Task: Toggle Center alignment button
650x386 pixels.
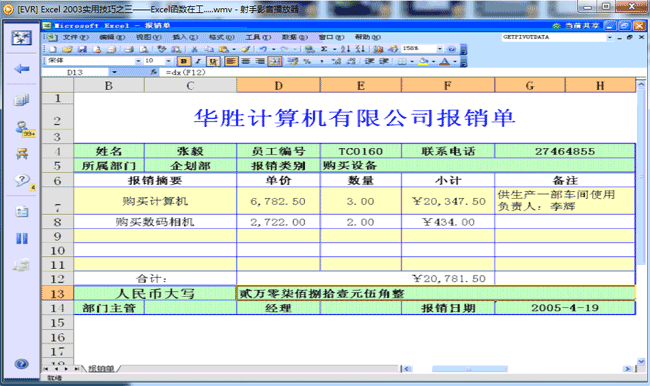Action: [246, 61]
